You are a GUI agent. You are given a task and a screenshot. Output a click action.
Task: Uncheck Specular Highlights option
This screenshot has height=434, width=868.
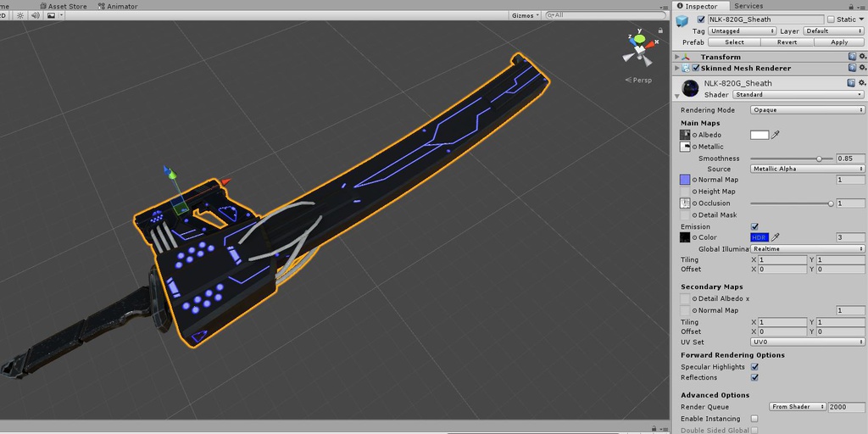(x=754, y=367)
